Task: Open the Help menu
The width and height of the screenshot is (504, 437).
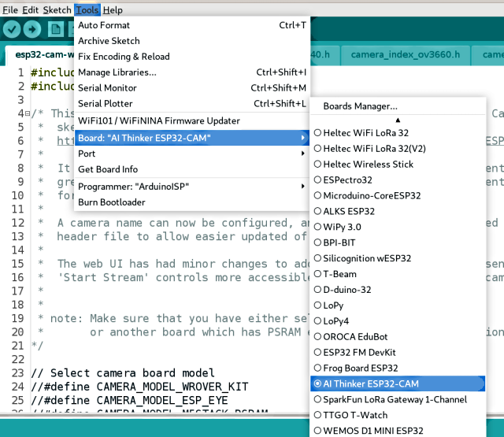Action: [113, 10]
